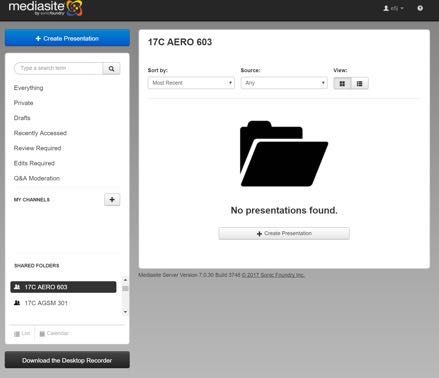Open Edits Required list
The image size is (439, 378).
pos(34,163)
